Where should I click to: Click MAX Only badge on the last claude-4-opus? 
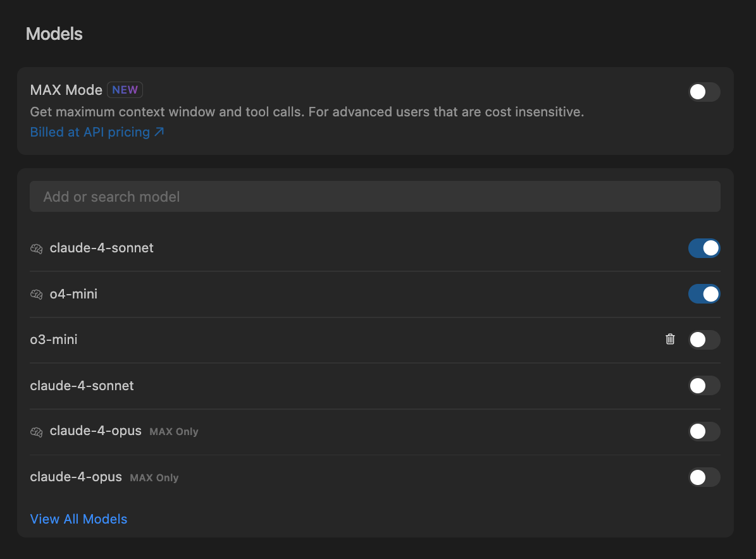(x=154, y=478)
